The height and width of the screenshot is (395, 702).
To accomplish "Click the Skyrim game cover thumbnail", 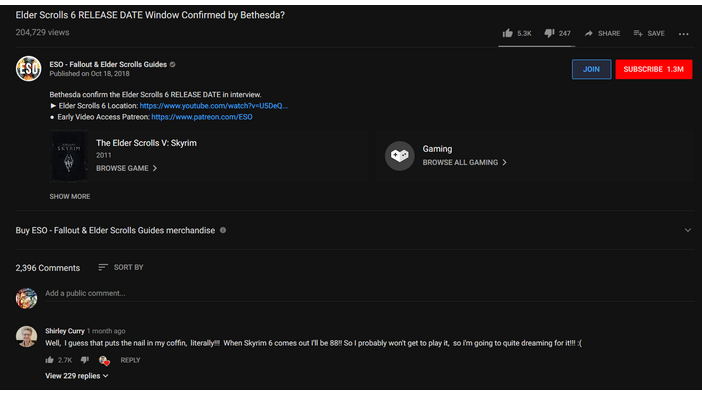I will tap(68, 156).
